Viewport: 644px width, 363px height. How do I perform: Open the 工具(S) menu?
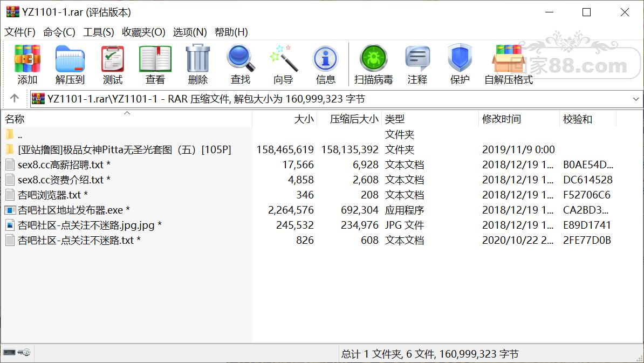99,32
